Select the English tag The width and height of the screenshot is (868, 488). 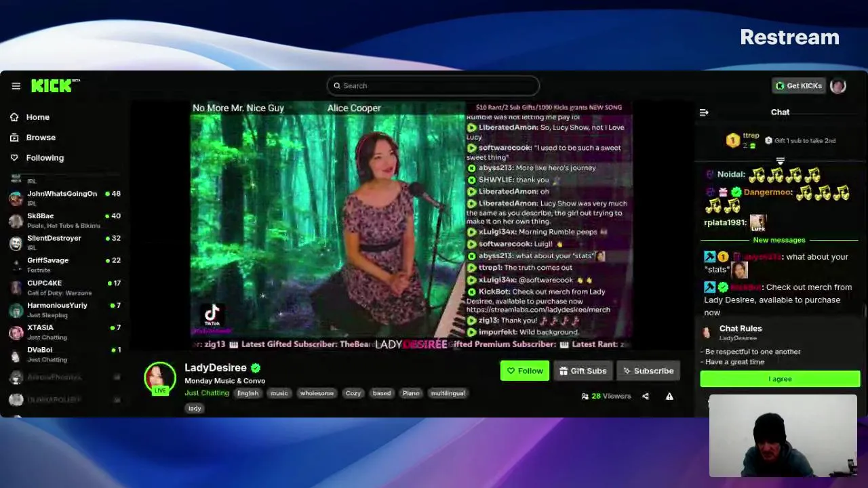(x=248, y=393)
